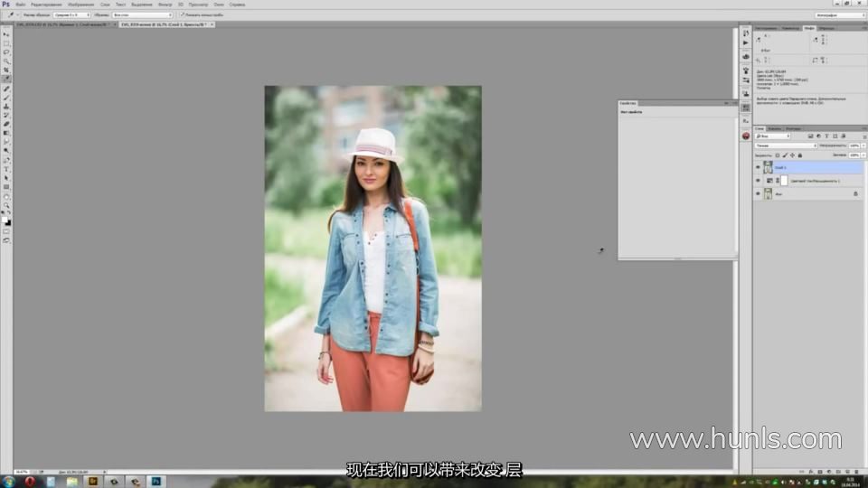Select the Move tool in the toolbar
The image size is (868, 488).
[x=6, y=34]
